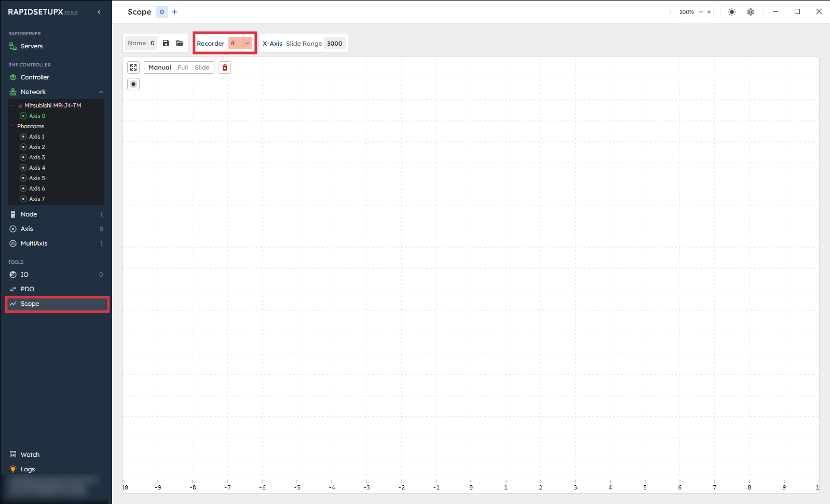Start recording with the record button
The image size is (830, 504).
click(133, 84)
